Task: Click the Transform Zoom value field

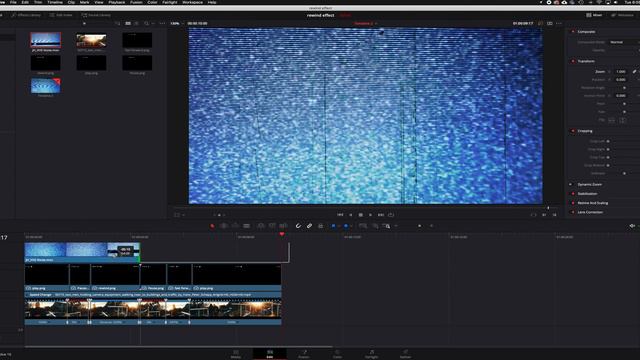Action: (621, 71)
